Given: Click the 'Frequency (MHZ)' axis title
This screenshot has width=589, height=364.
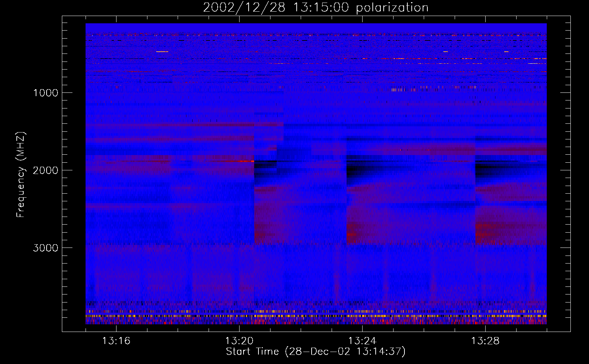Looking at the screenshot, I should click(20, 175).
